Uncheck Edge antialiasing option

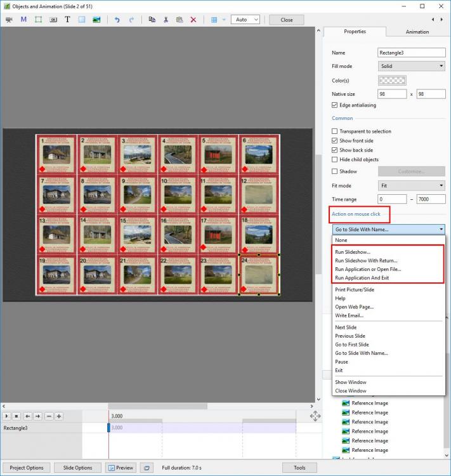[x=335, y=105]
